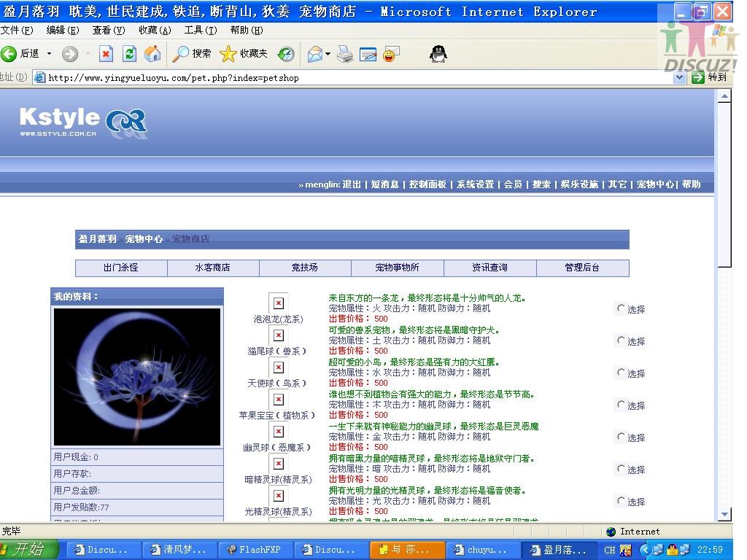
Task: Open the Search magnifier toolbar icon
Action: (180, 54)
